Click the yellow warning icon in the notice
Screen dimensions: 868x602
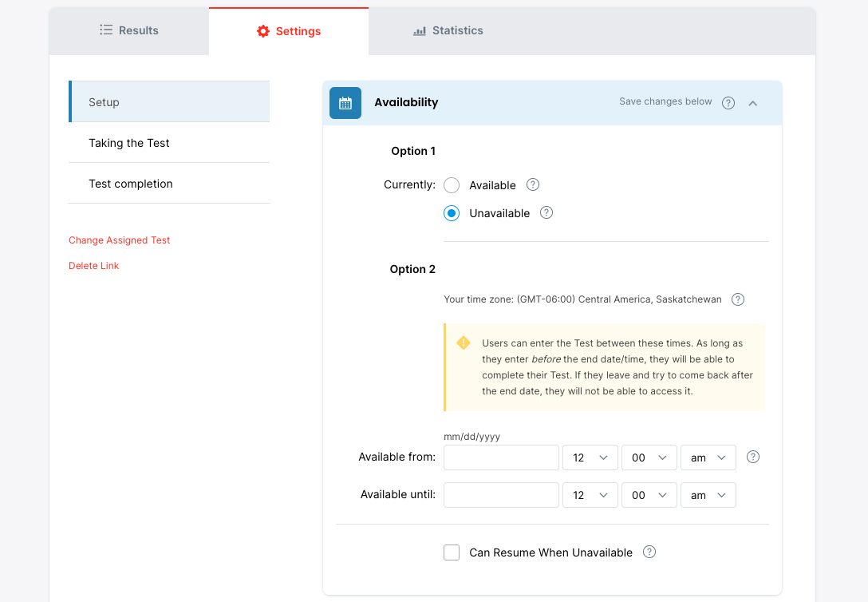pyautogui.click(x=464, y=343)
